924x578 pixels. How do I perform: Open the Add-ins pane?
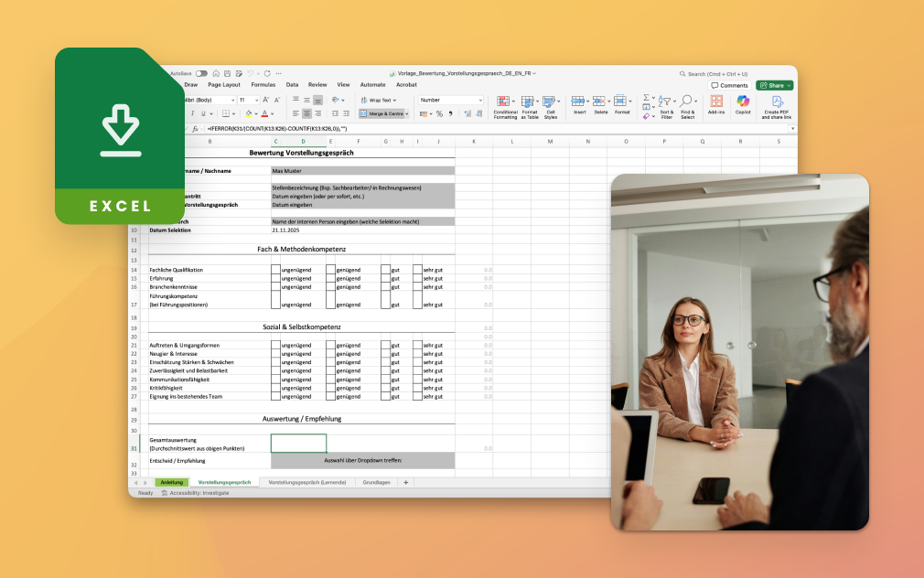click(x=716, y=104)
